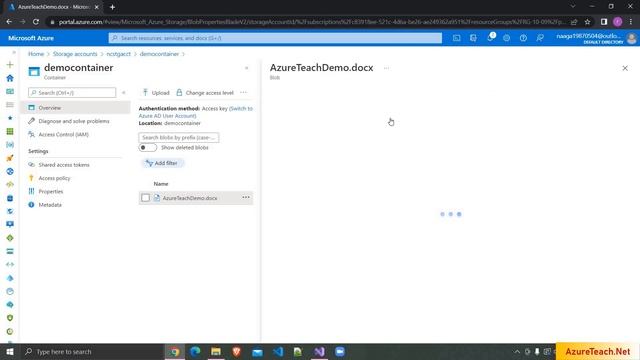Toggle Show deleted blobs switch

(x=148, y=147)
